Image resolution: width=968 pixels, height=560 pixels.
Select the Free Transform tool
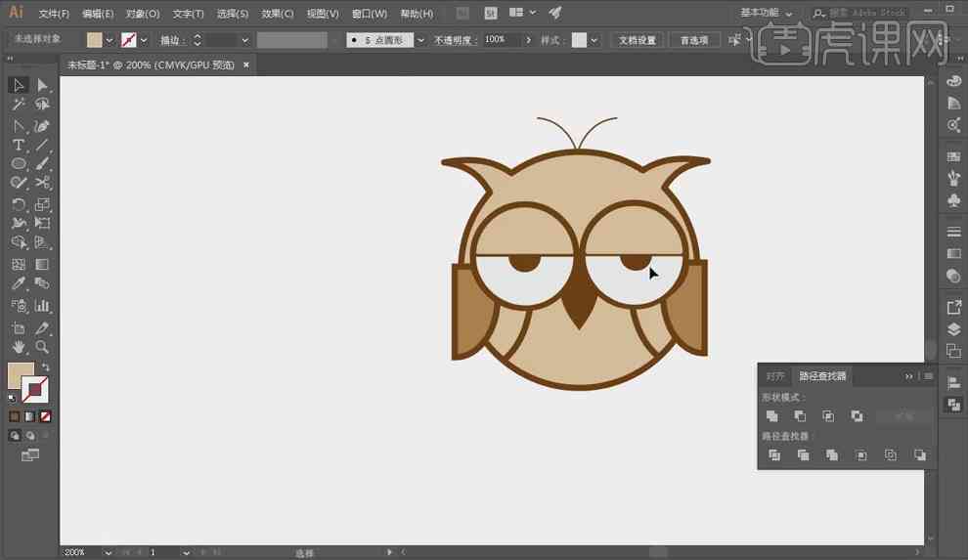tap(42, 223)
